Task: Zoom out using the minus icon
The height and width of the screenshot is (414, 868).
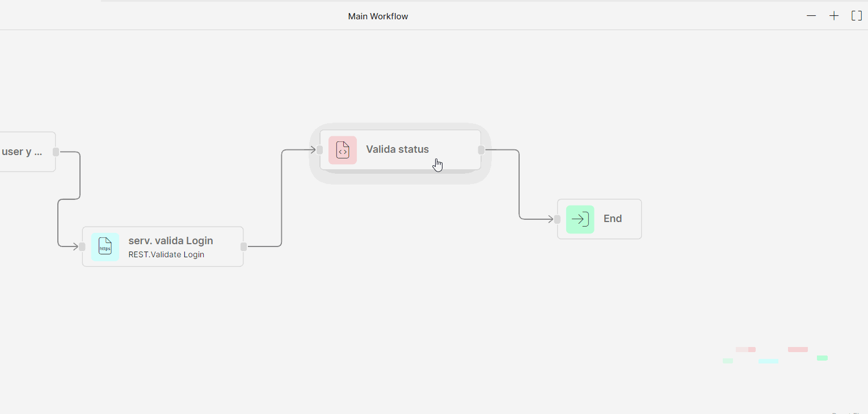Action: click(x=811, y=15)
